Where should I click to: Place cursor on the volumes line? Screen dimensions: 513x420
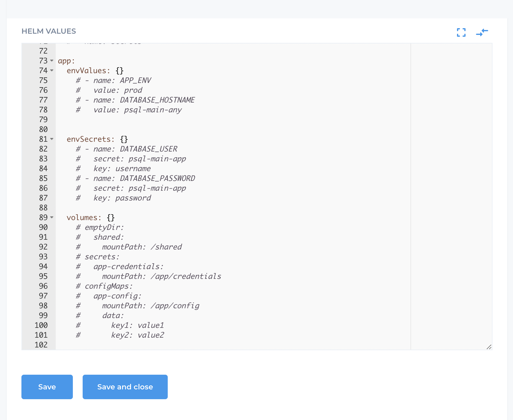click(x=83, y=218)
